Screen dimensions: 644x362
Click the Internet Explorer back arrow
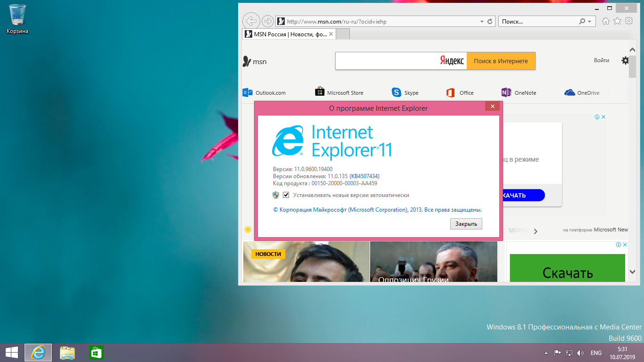tap(251, 21)
